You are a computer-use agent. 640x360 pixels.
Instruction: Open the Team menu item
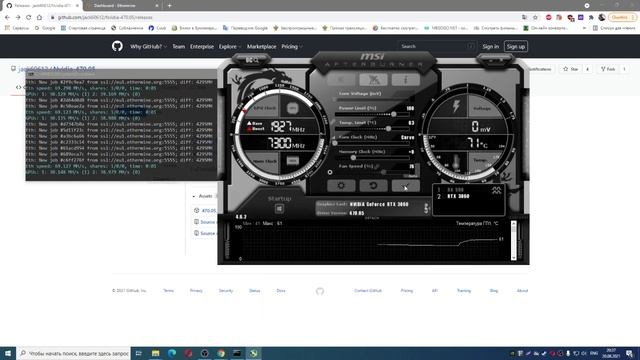click(x=178, y=47)
